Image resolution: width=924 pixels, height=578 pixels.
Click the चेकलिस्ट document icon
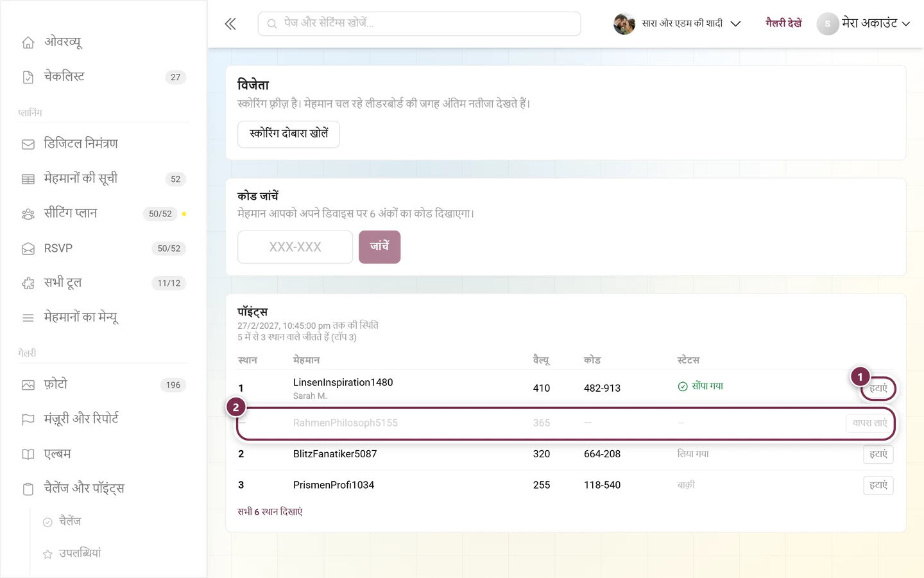(x=28, y=77)
